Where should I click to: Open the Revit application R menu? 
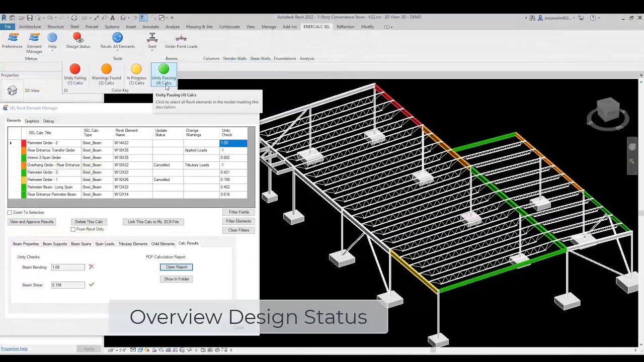click(4, 18)
